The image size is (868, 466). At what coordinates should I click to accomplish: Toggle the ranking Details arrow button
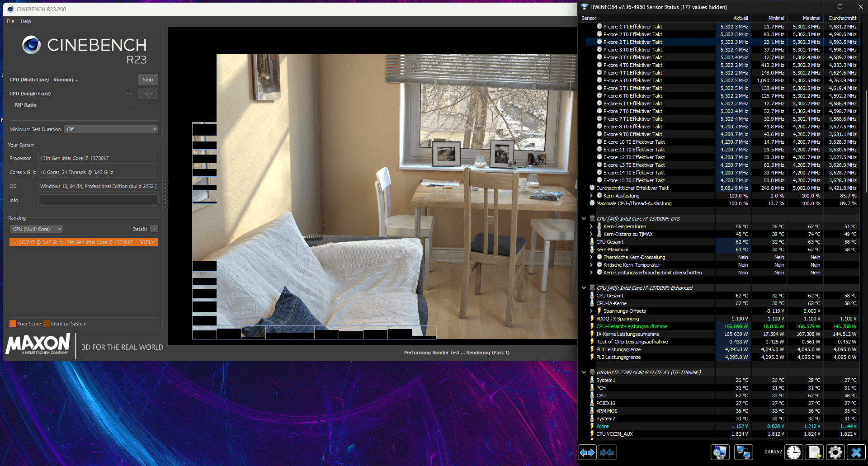coord(154,229)
